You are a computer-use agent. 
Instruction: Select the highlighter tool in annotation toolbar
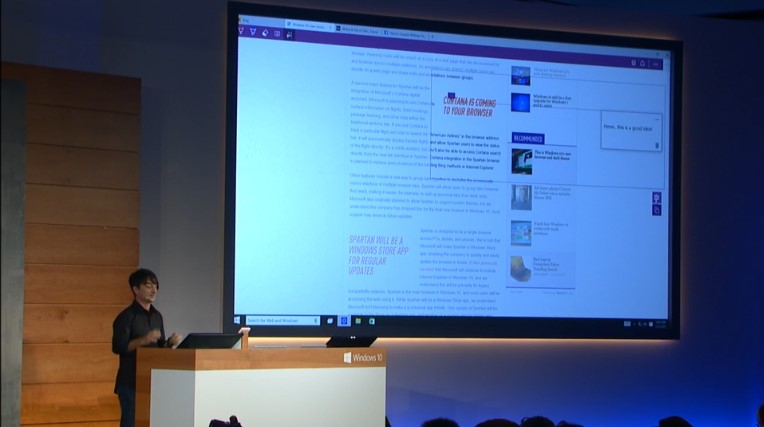[x=253, y=32]
